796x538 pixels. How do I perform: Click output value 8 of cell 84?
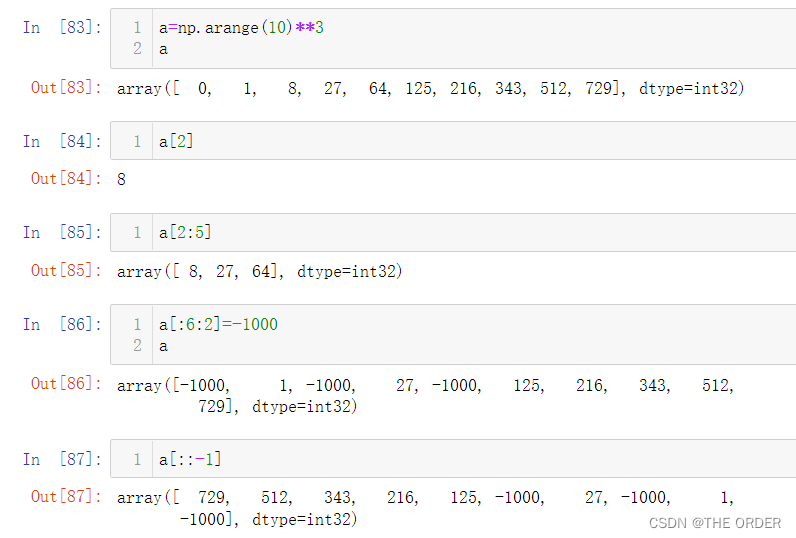click(x=121, y=179)
